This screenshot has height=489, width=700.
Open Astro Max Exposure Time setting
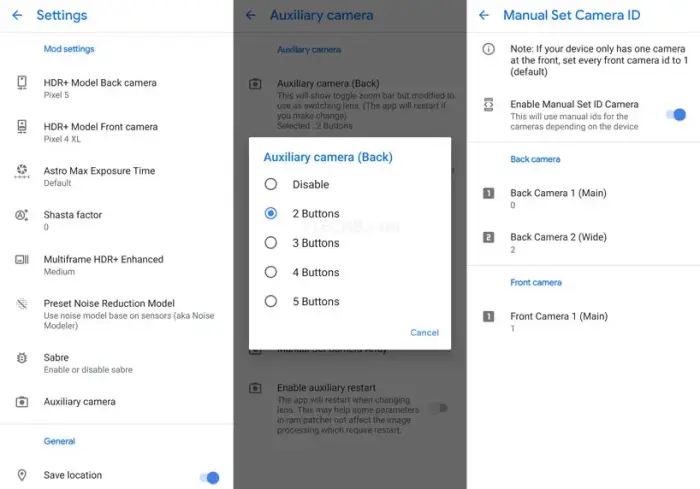(117, 176)
